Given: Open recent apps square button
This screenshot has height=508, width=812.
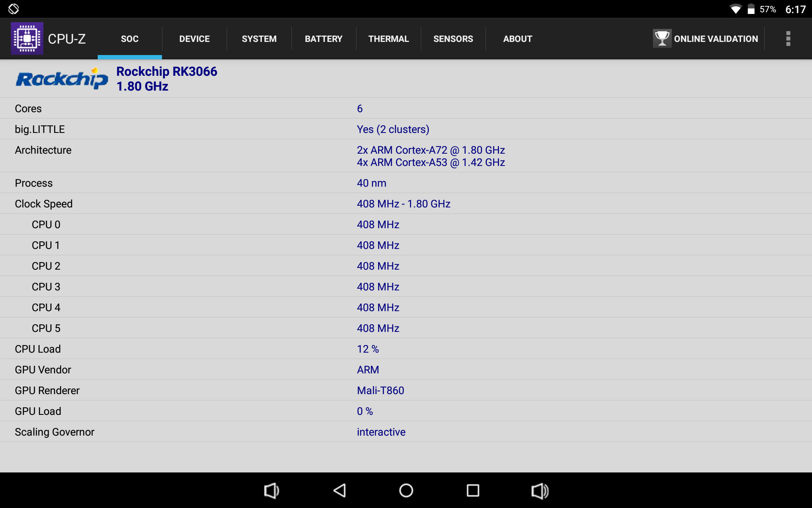Looking at the screenshot, I should click(x=473, y=491).
